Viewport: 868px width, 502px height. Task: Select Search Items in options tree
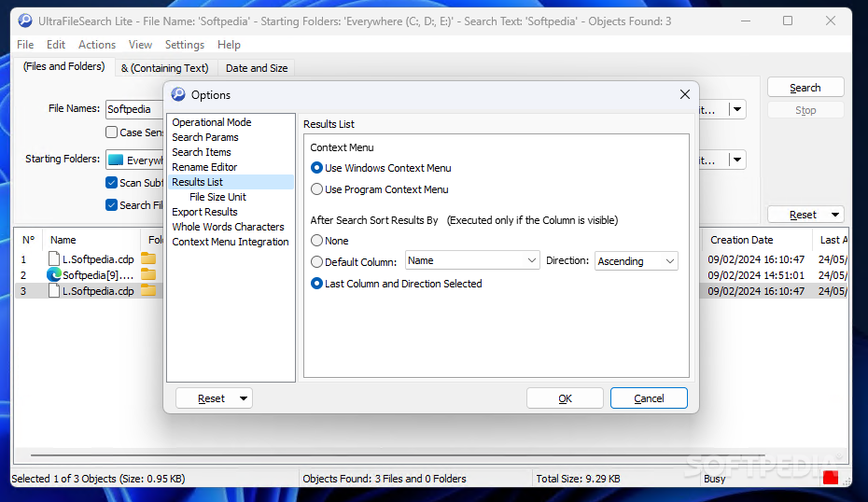(x=202, y=152)
